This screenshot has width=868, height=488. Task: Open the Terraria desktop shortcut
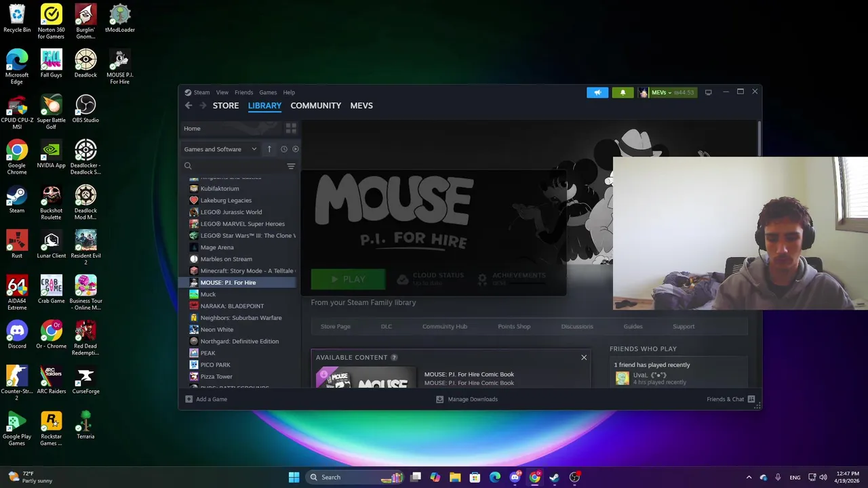click(85, 425)
